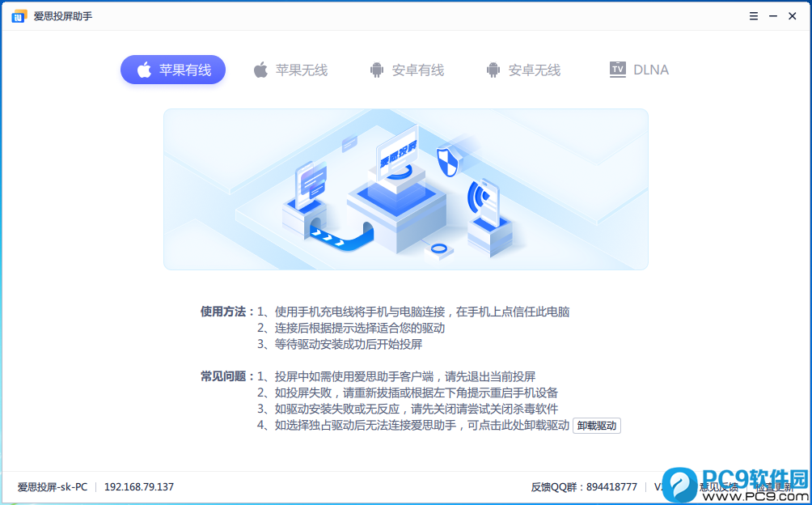Screen dimensions: 812x505
Task: Click the line about 关闭杀毒软件
Action: 408,409
